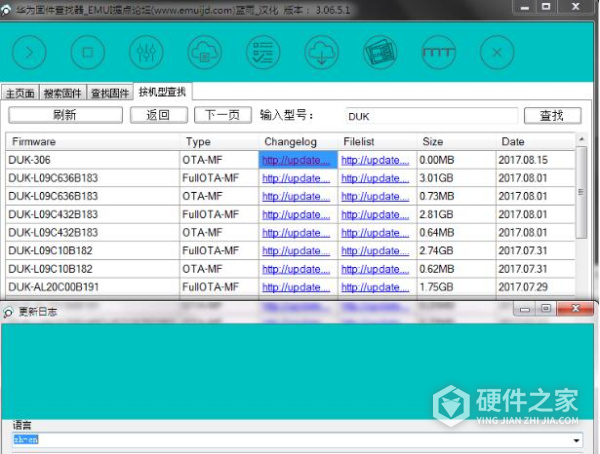
Task: Click the stop square toolbar icon
Action: tap(88, 52)
